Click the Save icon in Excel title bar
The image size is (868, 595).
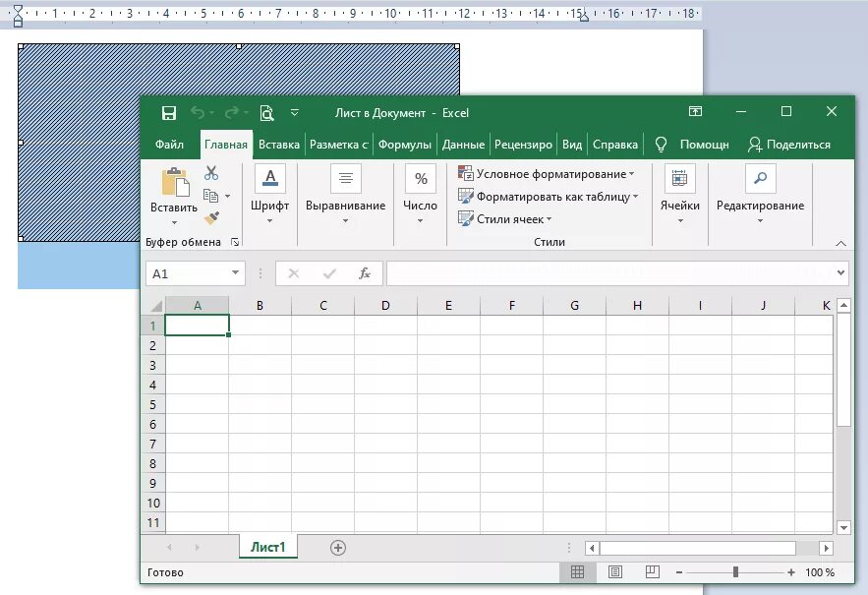pyautogui.click(x=169, y=113)
